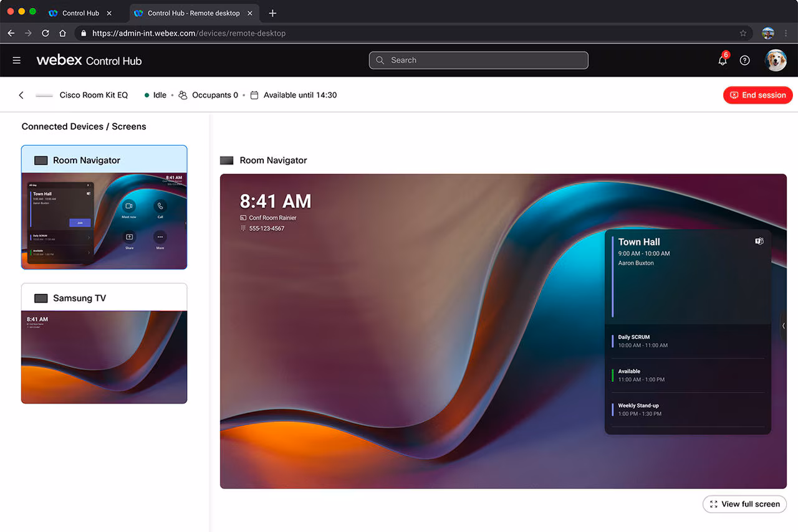798x532 pixels.
Task: Open the hamburger navigation menu
Action: click(x=17, y=60)
